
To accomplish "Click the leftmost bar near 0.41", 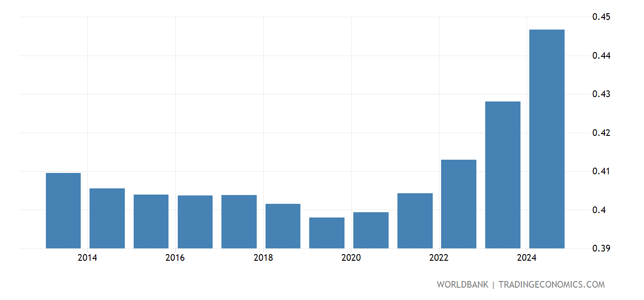I will click(63, 210).
